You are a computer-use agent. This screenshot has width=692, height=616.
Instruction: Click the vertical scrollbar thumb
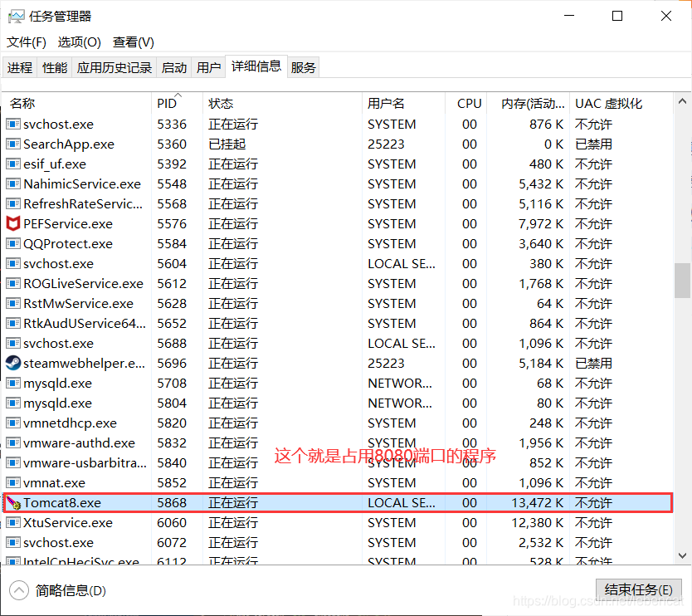point(682,281)
